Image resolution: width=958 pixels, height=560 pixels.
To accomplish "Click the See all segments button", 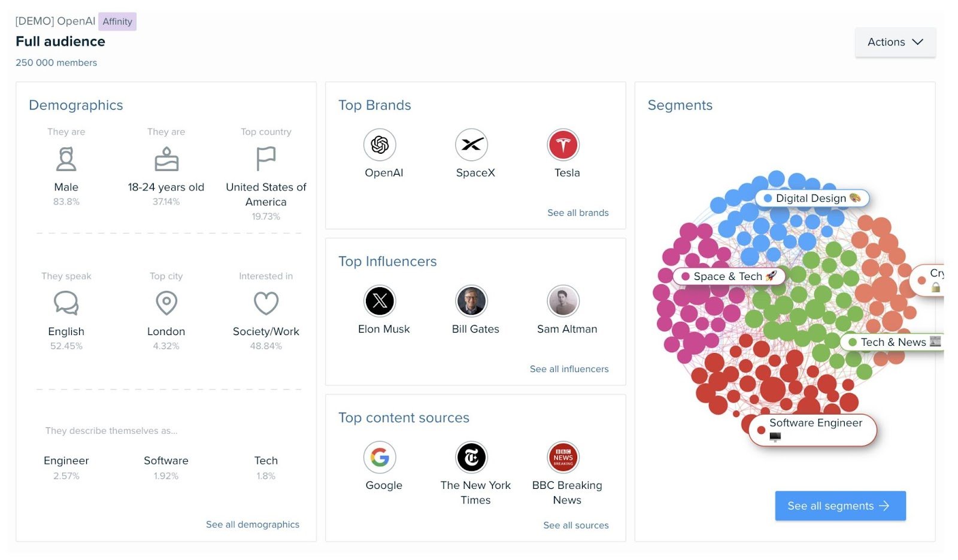I will [x=840, y=506].
